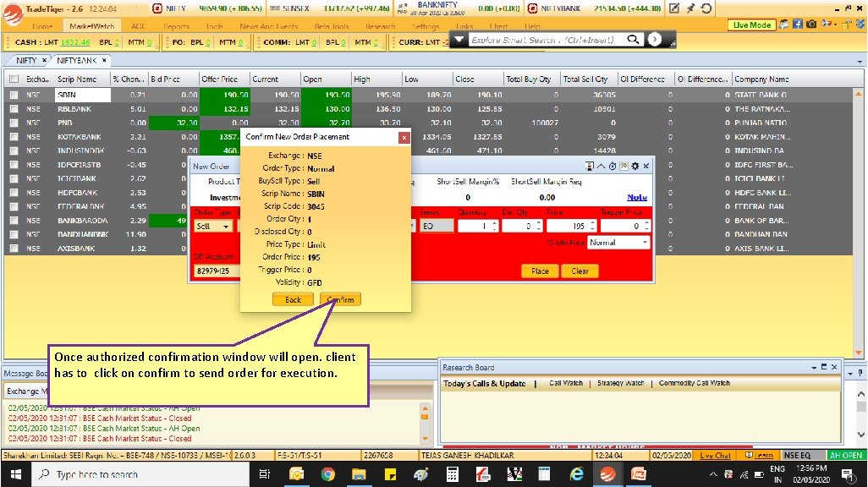Open the Facebook icon in the toolbar
The image size is (868, 487).
(798, 25)
